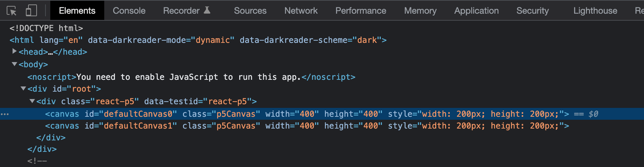Select the html lang="en" element

[198, 40]
